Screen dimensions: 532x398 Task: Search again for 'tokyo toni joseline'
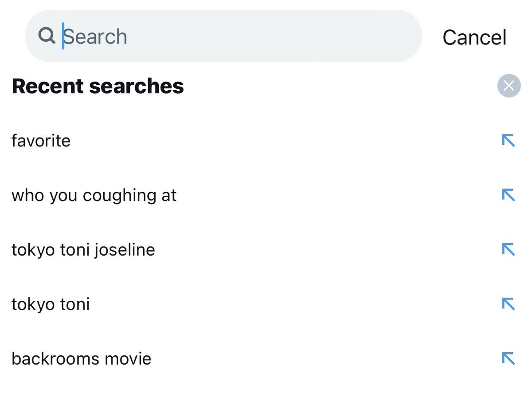coord(83,250)
